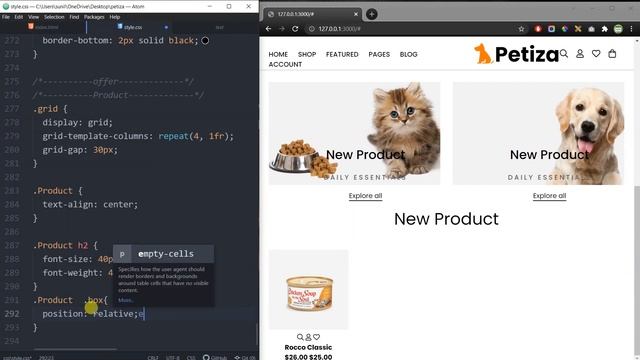Click the header user account icon
The width and height of the screenshot is (640, 360).
tap(580, 53)
